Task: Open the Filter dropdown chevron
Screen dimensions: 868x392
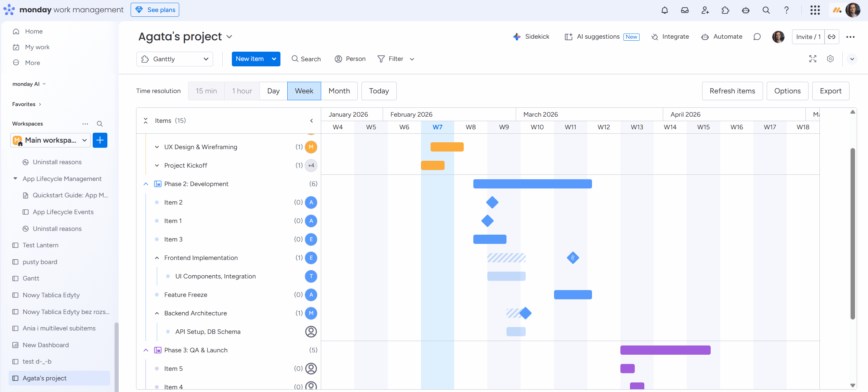Action: pyautogui.click(x=412, y=59)
